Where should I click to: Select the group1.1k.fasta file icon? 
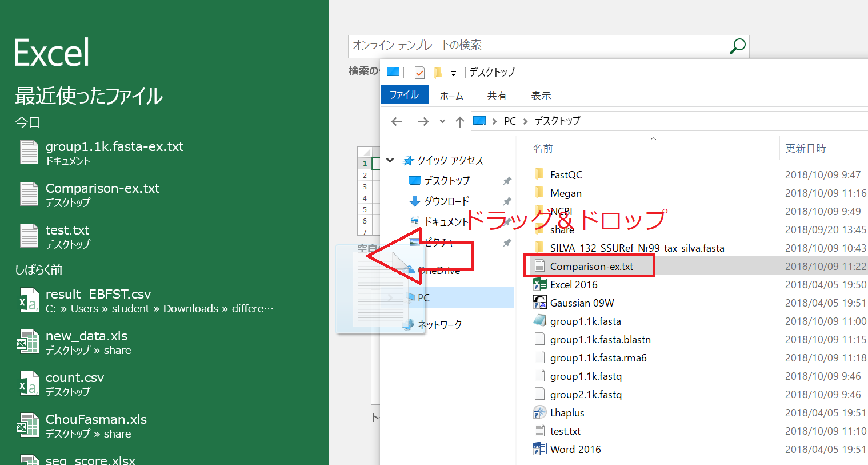(x=539, y=320)
